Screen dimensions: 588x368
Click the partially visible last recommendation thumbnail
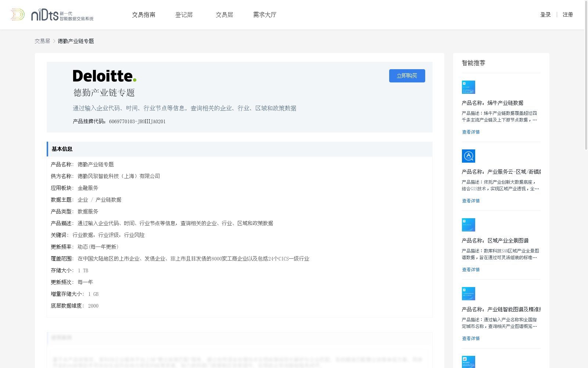[x=469, y=362]
